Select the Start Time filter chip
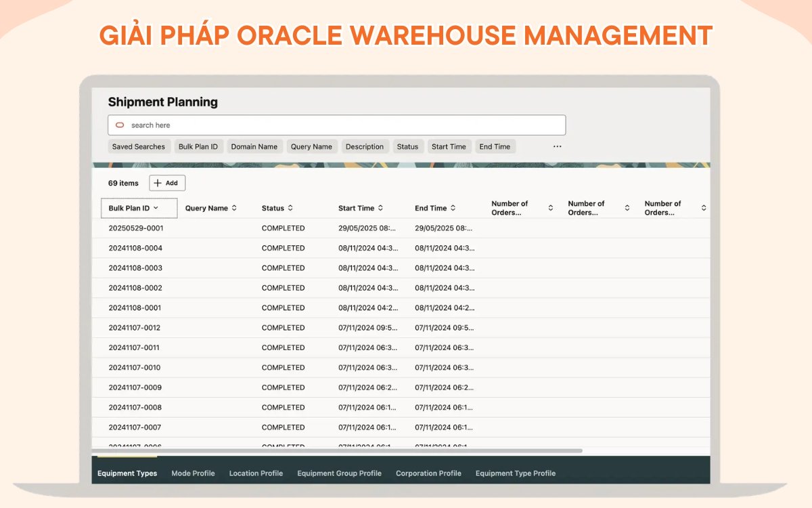 click(x=449, y=146)
